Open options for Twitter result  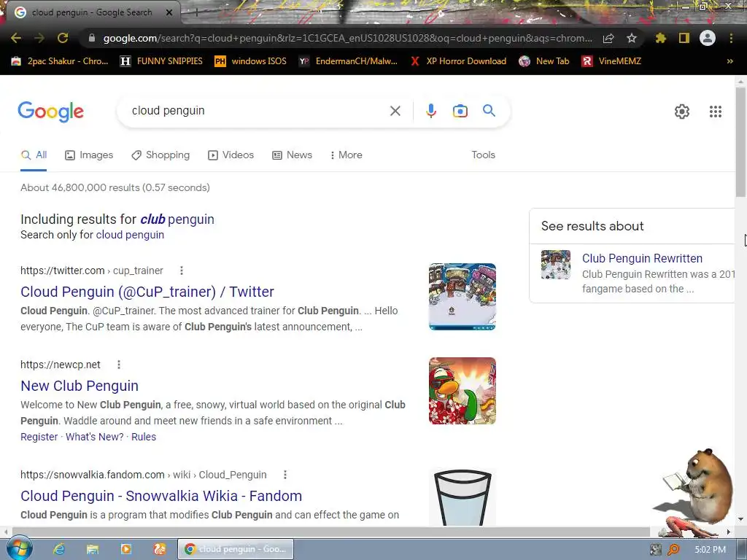(x=182, y=271)
